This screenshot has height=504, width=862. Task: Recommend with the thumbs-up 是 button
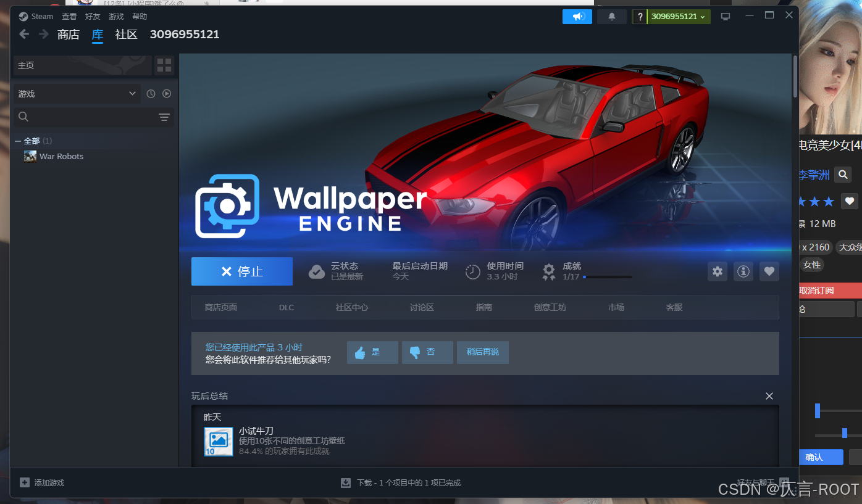point(372,352)
